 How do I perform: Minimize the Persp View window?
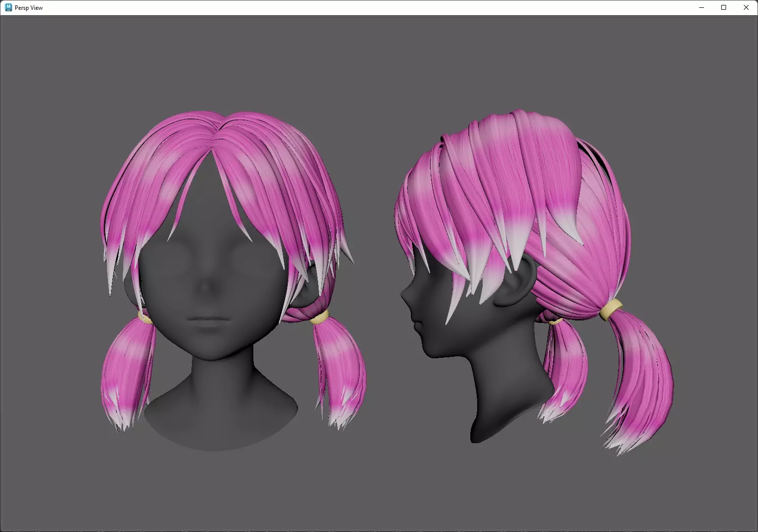point(701,7)
